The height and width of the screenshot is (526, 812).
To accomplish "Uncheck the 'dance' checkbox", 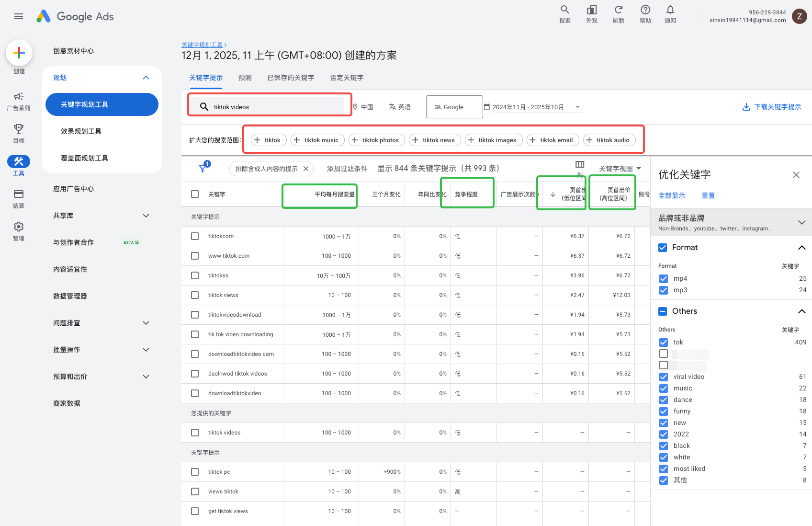I will pos(664,400).
